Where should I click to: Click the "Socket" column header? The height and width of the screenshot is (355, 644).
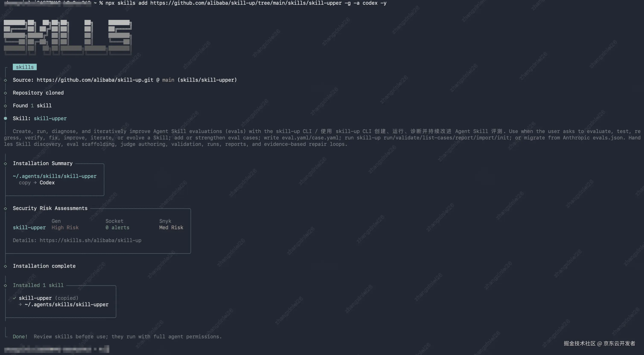click(115, 221)
